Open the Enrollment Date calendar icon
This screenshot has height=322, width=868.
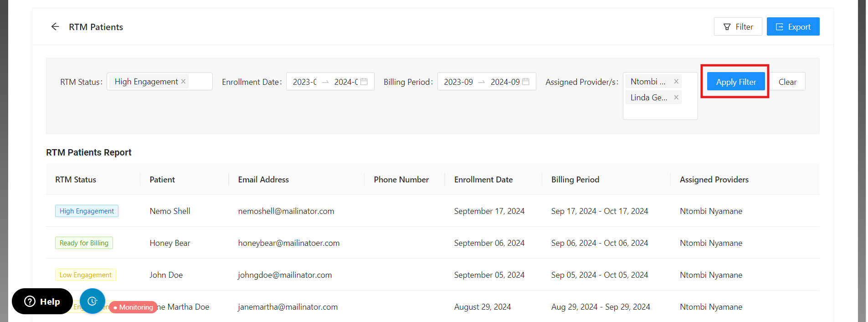coord(364,82)
